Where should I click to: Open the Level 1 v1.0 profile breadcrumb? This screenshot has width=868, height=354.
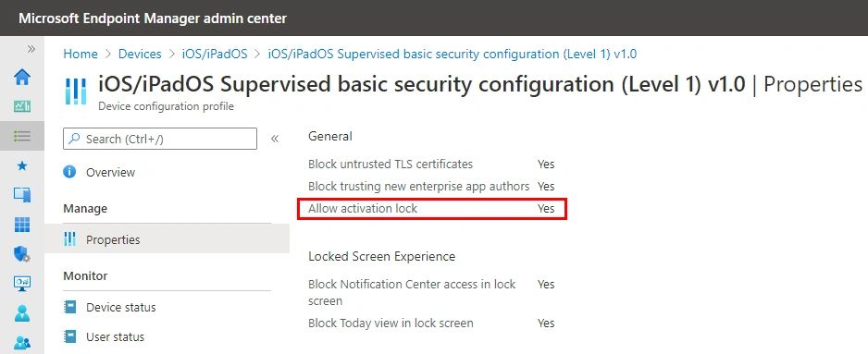(453, 54)
